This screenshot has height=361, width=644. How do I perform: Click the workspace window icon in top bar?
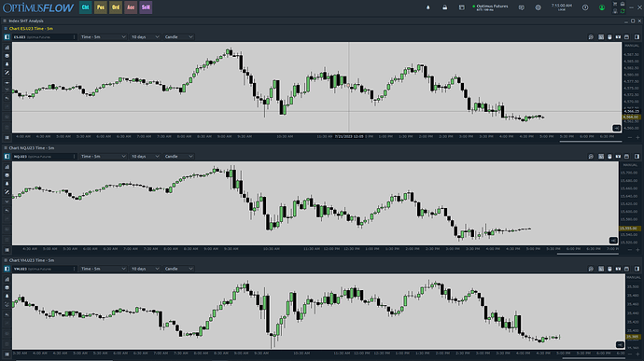point(462,7)
